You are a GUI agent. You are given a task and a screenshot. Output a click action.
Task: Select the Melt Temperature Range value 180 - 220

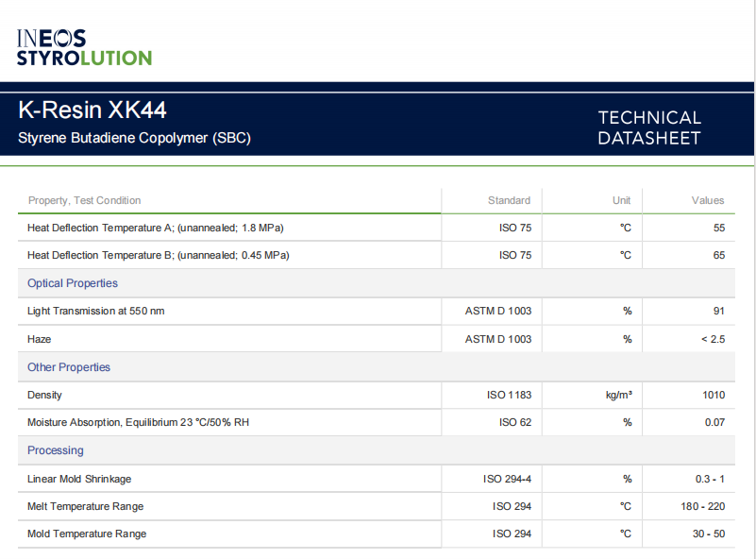[703, 506]
